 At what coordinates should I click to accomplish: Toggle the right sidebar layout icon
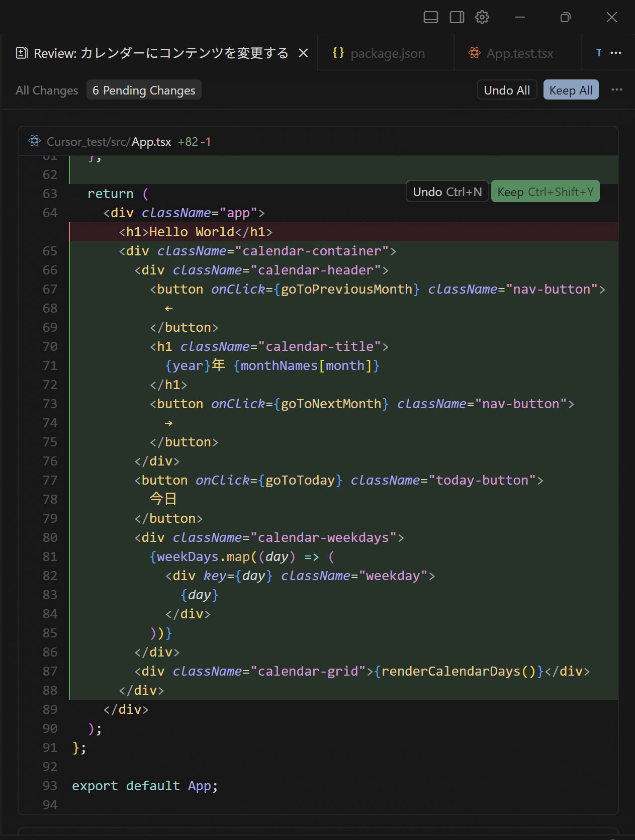[x=457, y=17]
